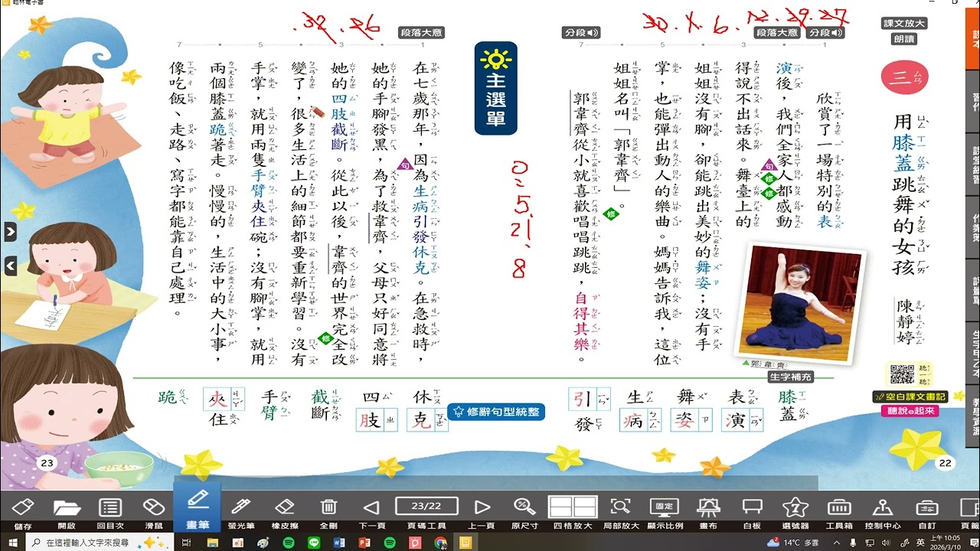Open 修辭句型統整 summary

click(x=496, y=412)
